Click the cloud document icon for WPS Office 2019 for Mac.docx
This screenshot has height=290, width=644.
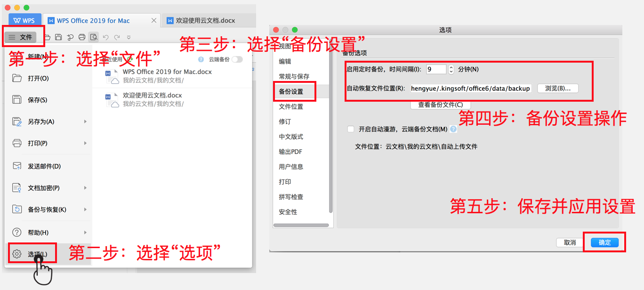click(x=112, y=77)
